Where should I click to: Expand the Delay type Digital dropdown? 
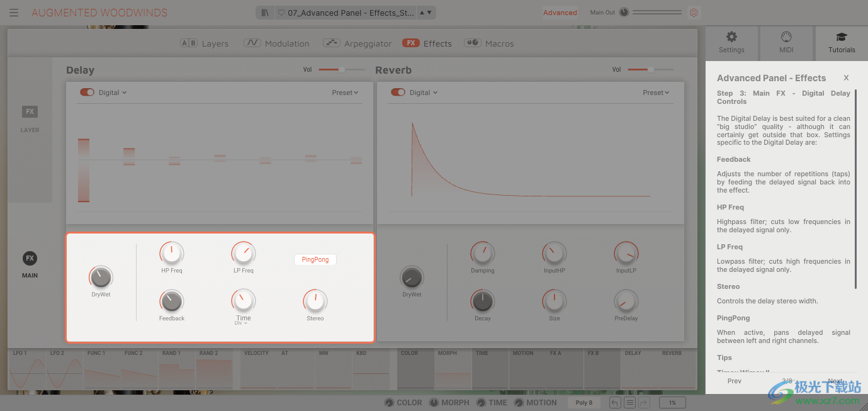pyautogui.click(x=113, y=93)
